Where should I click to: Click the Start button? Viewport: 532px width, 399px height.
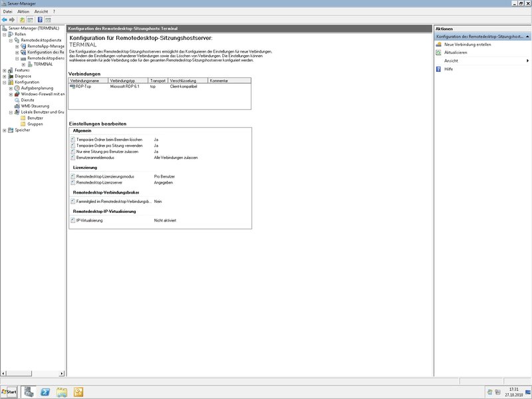(9, 392)
